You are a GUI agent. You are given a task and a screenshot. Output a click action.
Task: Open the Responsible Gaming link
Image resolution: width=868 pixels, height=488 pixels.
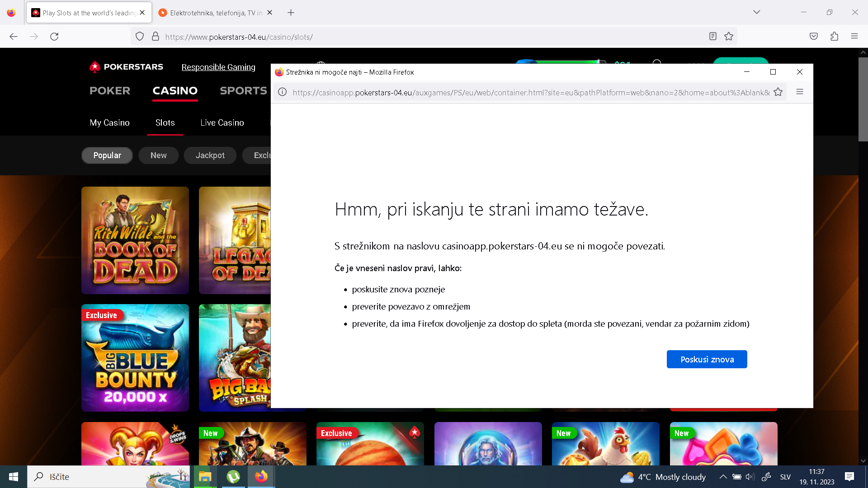pos(218,67)
